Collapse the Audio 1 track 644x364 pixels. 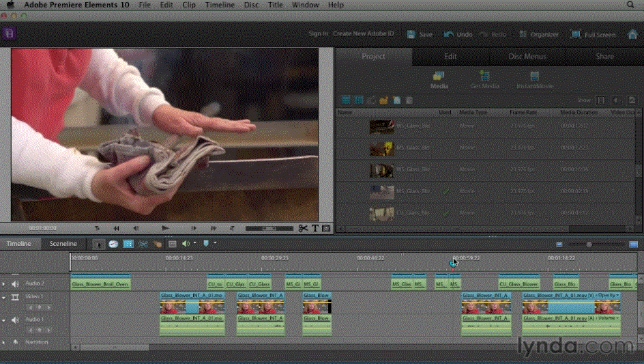(3, 320)
